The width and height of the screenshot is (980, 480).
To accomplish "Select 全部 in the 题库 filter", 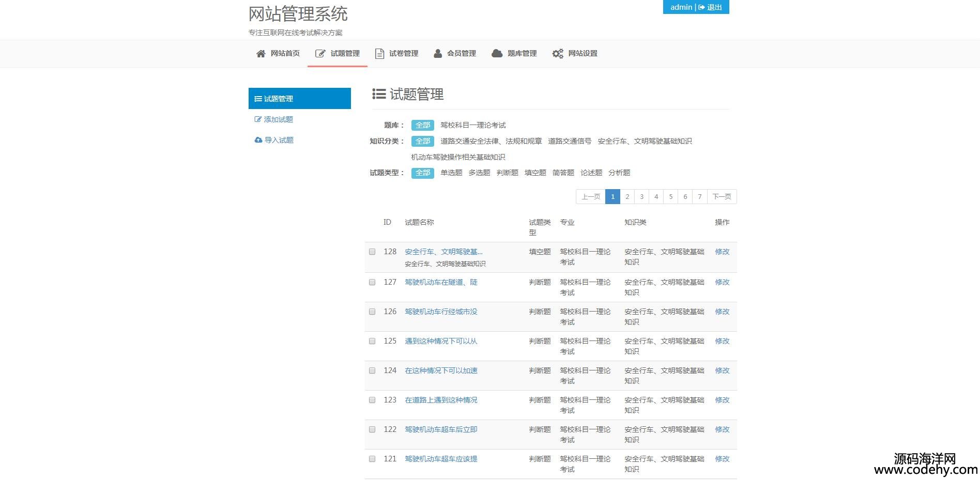I will pos(423,125).
